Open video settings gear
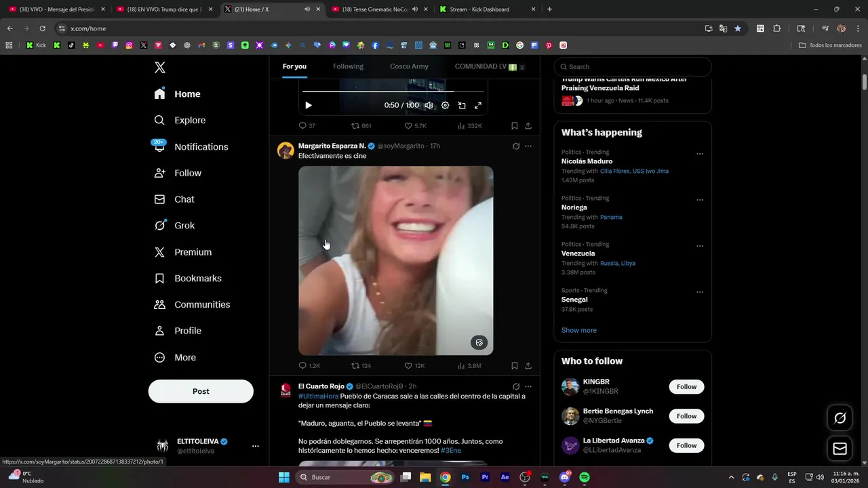868x488 pixels. point(445,105)
